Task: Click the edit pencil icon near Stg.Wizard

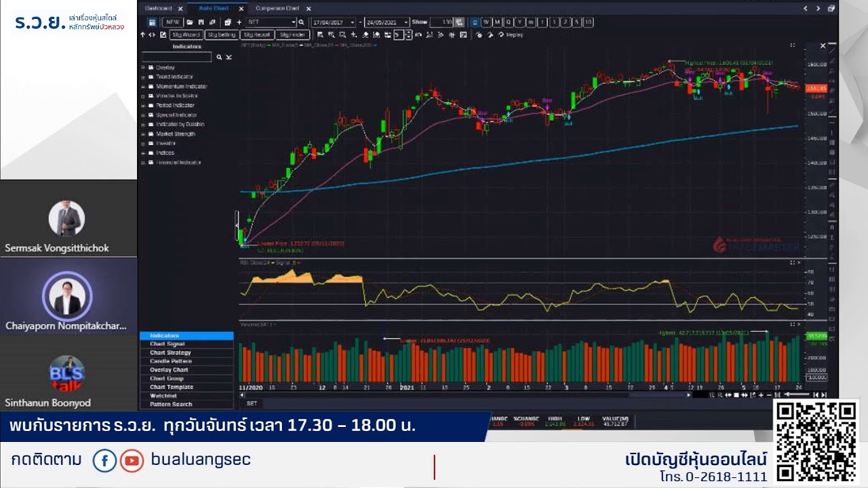Action: (x=163, y=35)
